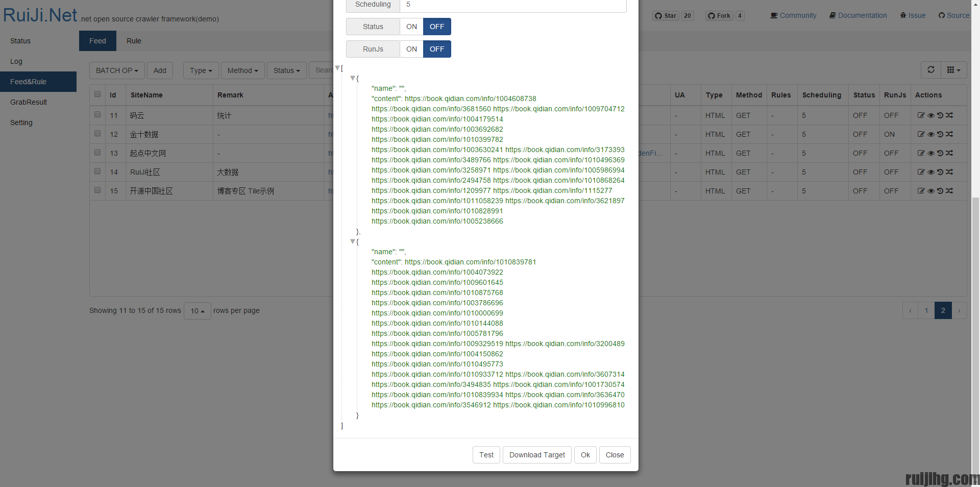Click the Test button in dialog
The height and width of the screenshot is (487, 980).
[486, 455]
